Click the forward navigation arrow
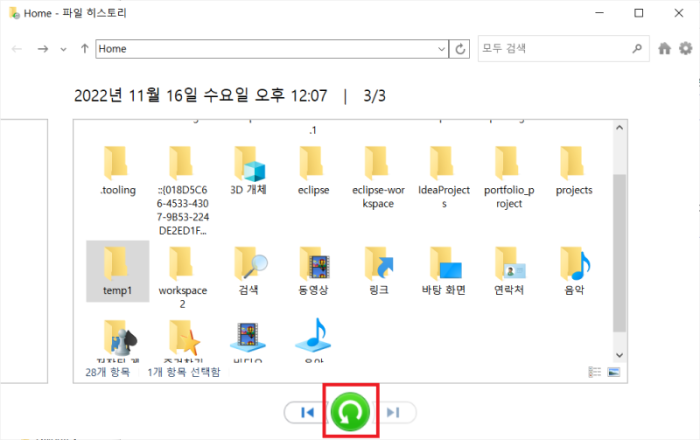 (x=43, y=49)
